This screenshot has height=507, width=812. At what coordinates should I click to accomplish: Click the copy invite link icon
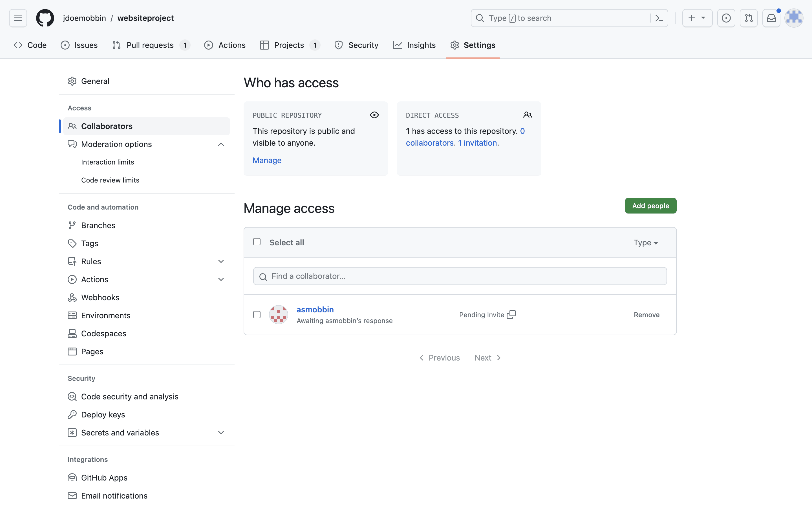511,314
